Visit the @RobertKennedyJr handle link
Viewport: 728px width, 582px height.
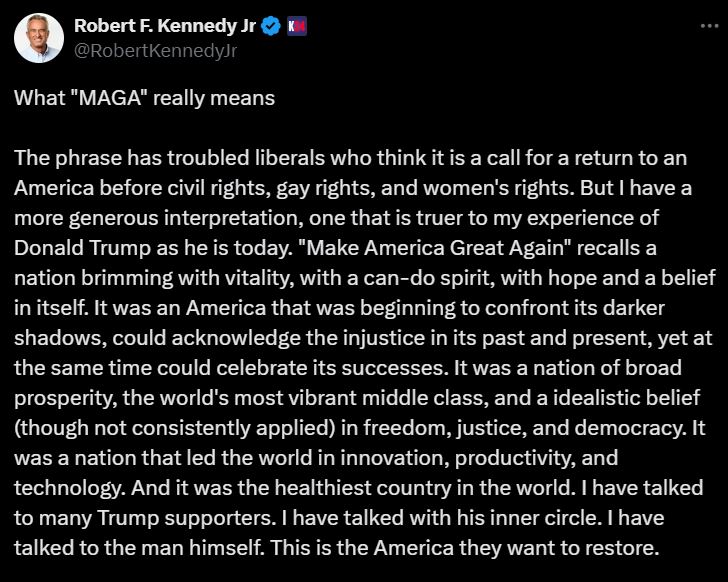(156, 51)
